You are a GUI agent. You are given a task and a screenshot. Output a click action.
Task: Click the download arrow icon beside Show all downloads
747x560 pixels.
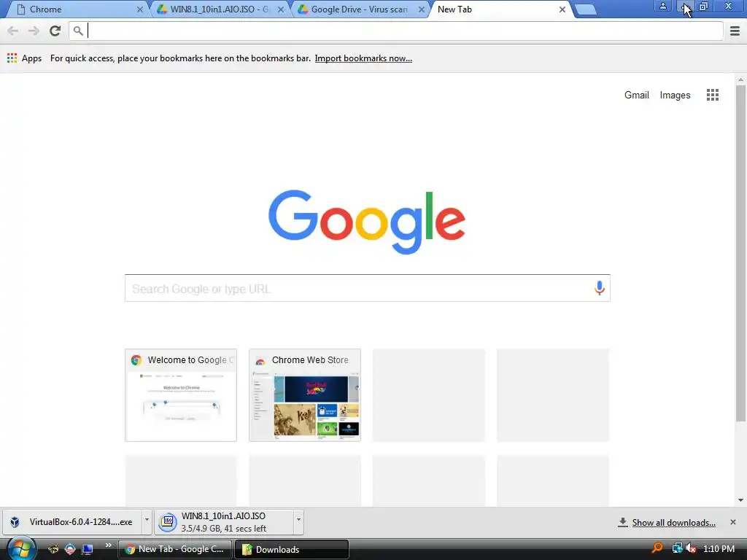pyautogui.click(x=623, y=522)
